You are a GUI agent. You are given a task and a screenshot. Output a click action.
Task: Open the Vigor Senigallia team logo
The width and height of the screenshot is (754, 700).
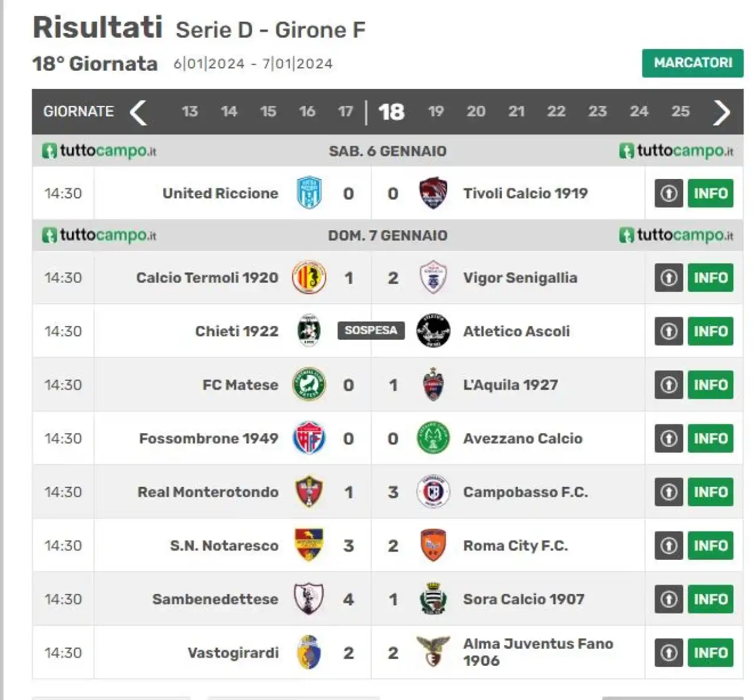(433, 277)
